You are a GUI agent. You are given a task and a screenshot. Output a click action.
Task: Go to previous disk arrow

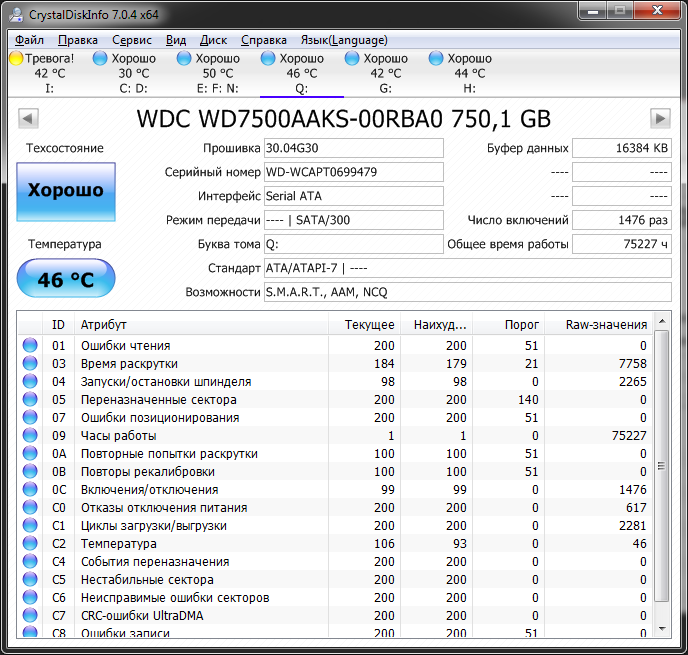tap(28, 118)
